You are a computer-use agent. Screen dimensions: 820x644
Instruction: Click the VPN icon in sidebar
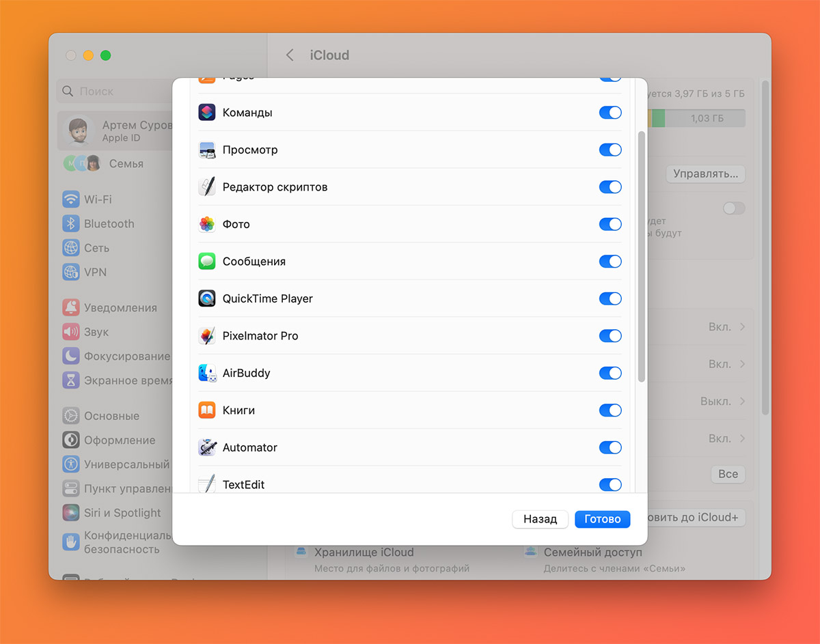[x=71, y=272]
